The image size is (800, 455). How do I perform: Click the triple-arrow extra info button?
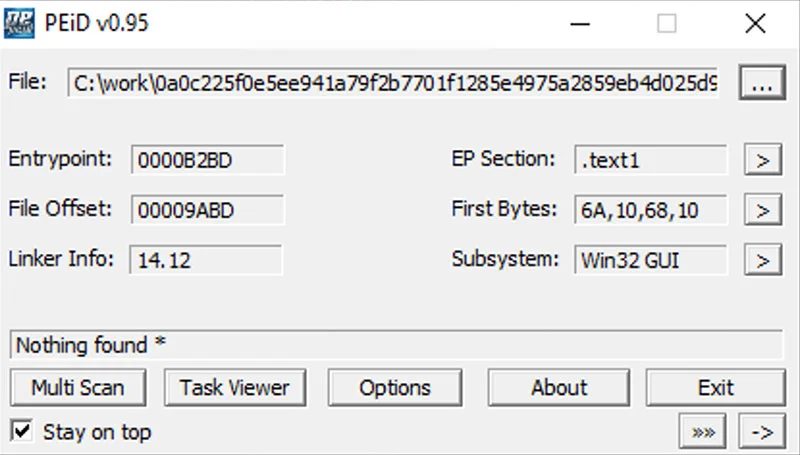click(x=703, y=432)
